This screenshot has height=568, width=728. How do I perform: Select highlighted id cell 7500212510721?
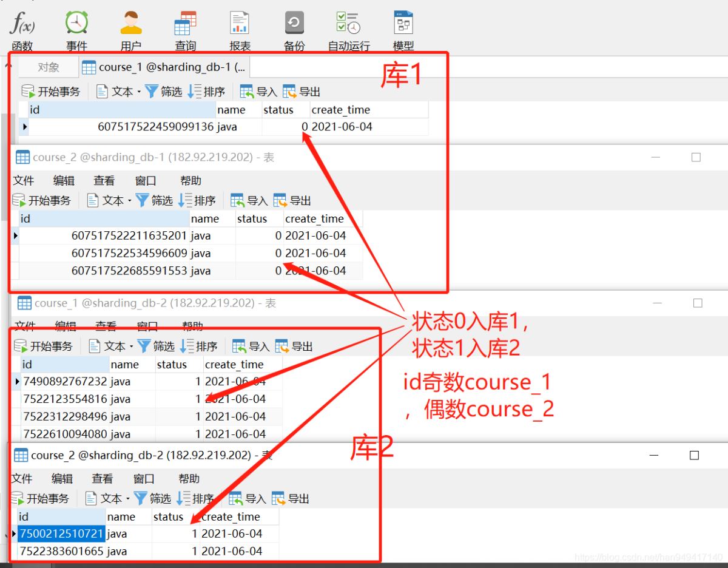[61, 534]
